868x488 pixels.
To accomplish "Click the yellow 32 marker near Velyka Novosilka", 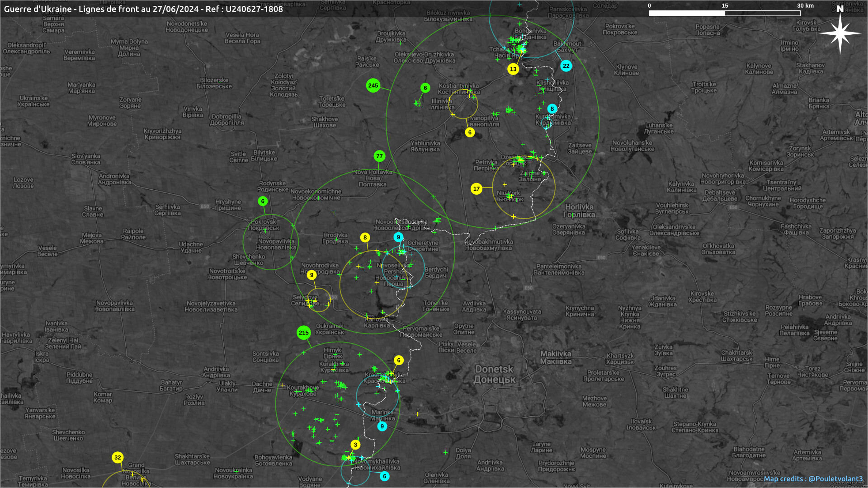I will [118, 458].
